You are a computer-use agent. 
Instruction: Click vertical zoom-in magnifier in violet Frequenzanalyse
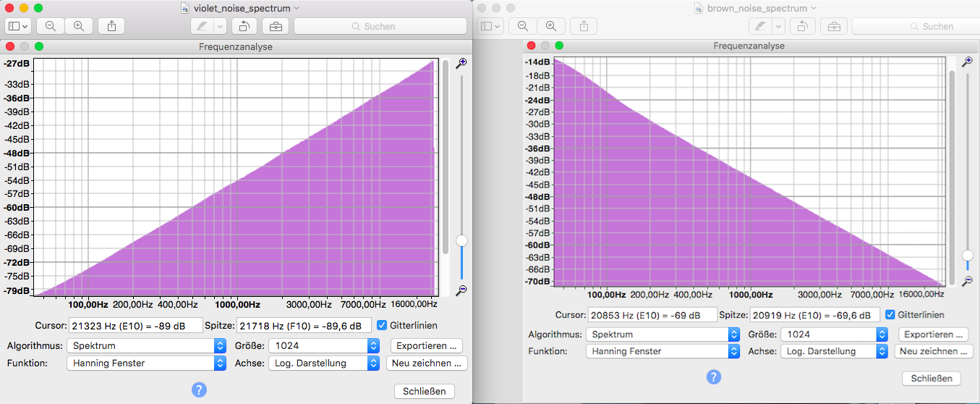(x=461, y=64)
